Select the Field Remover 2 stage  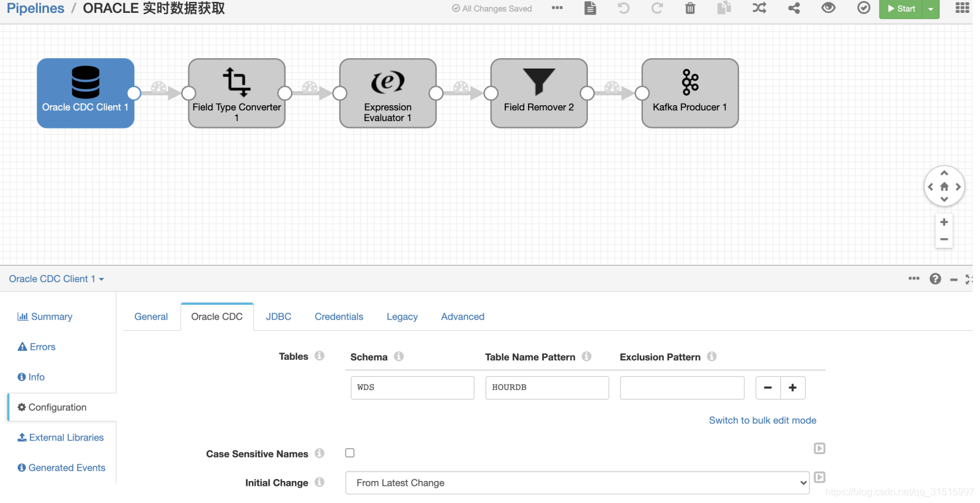[x=539, y=93]
